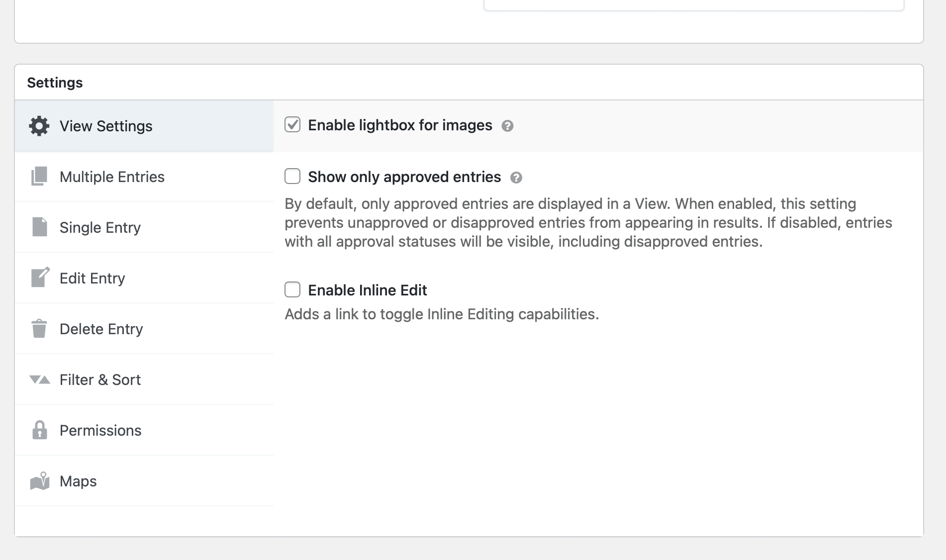Select the Maps pin icon
This screenshot has width=946, height=560.
coord(40,481)
